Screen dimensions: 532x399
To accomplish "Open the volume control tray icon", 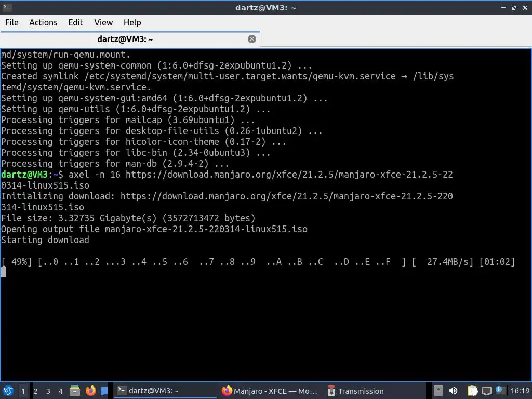I will tap(453, 391).
